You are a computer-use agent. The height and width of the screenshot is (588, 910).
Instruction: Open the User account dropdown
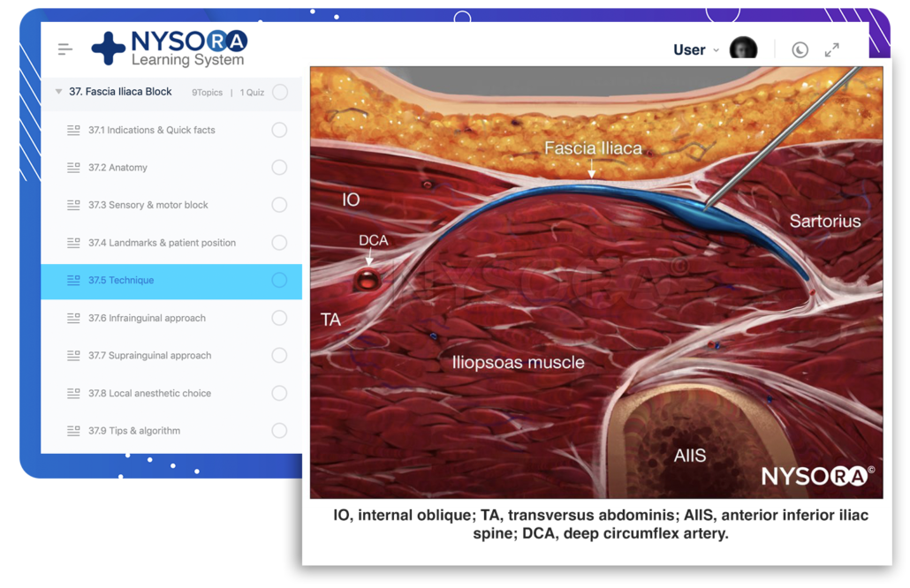698,49
